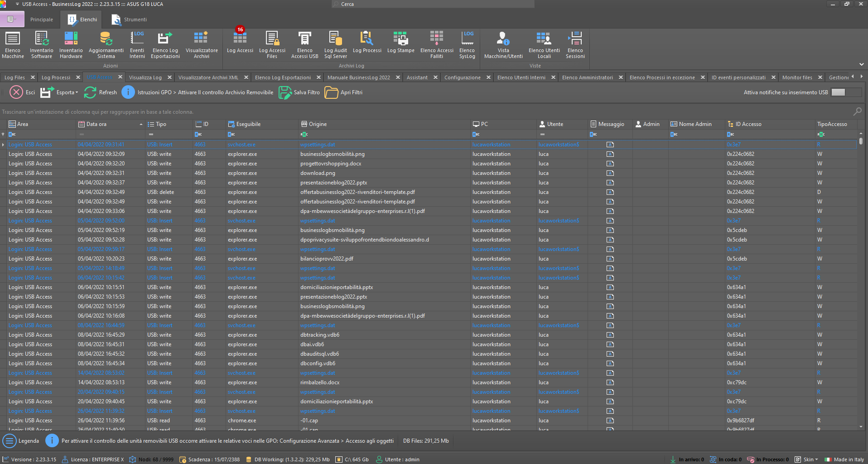Collapse the ribbon with the chevron arrow
The height and width of the screenshot is (464, 868).
(x=861, y=64)
